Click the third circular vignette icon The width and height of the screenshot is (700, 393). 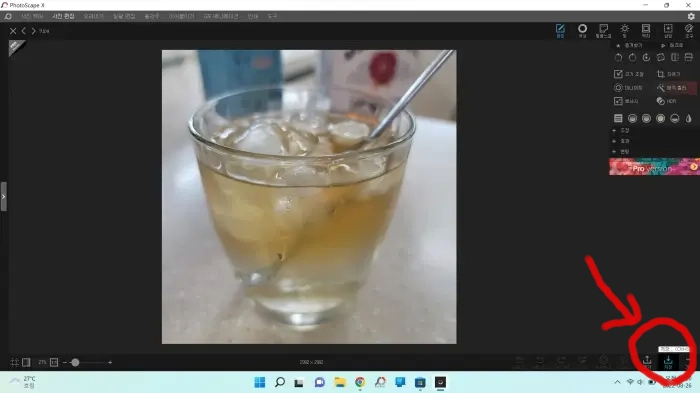660,118
